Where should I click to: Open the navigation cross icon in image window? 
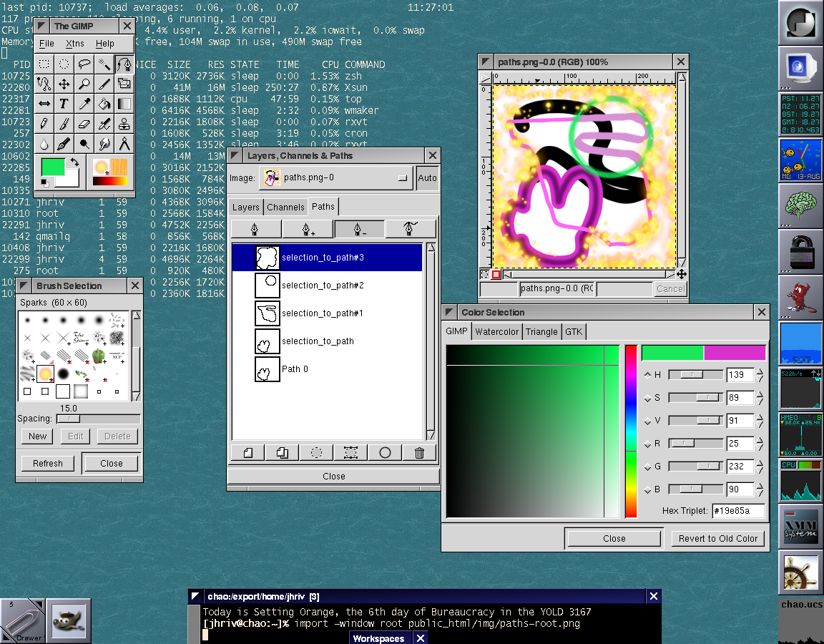click(x=682, y=275)
